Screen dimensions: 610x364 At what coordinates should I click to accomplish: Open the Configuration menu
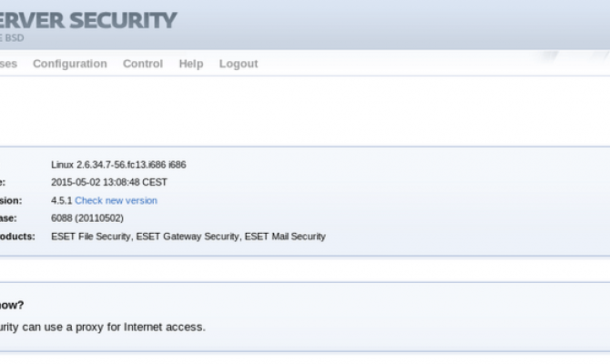coord(69,64)
